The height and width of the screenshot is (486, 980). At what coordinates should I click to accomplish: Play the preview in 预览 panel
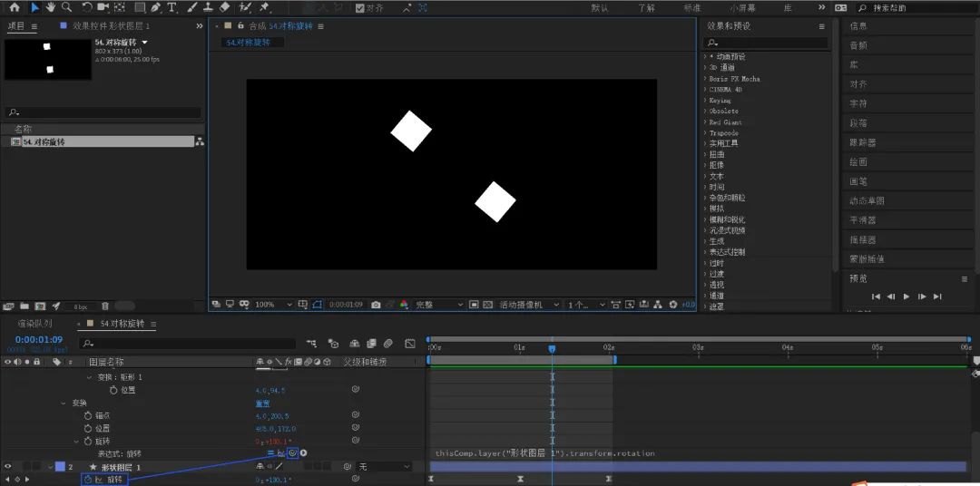pos(906,296)
